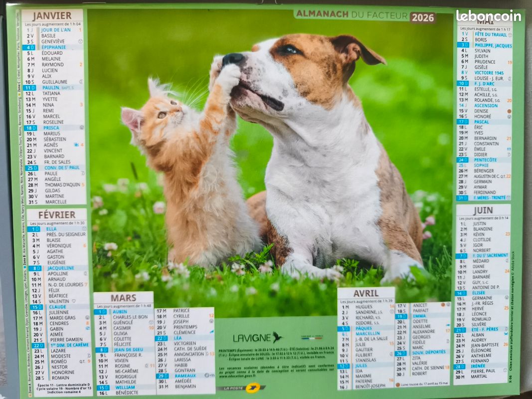Click PRINTEMPS on 20 March

[x=185, y=327]
